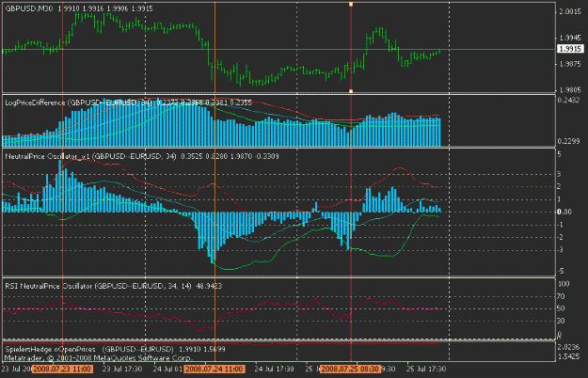Click the 2.0015 price axis label

570,12
